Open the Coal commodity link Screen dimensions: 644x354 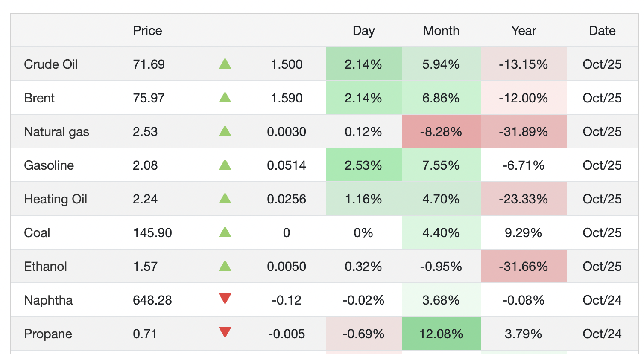click(37, 233)
